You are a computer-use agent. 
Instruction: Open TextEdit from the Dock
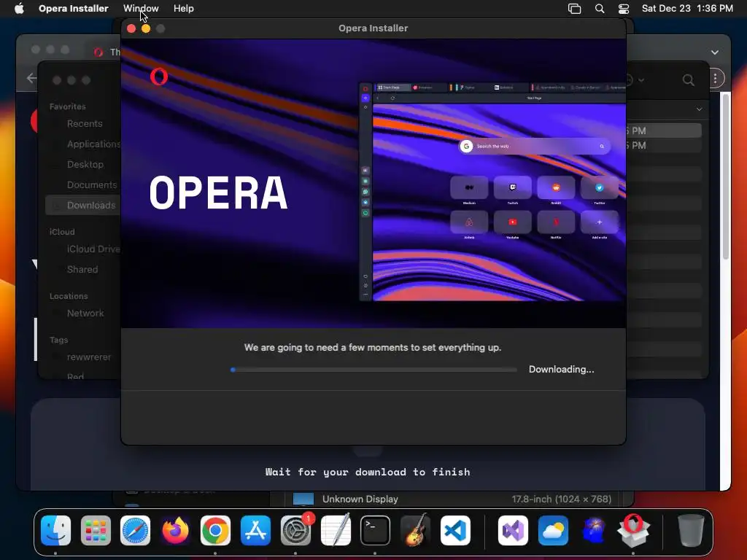(336, 530)
